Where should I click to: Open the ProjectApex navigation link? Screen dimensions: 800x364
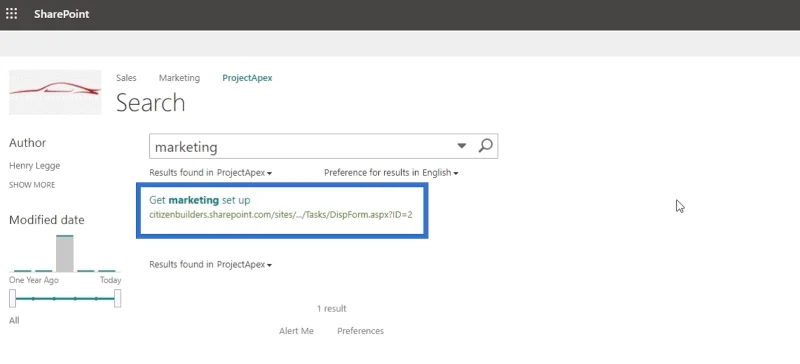(x=247, y=78)
